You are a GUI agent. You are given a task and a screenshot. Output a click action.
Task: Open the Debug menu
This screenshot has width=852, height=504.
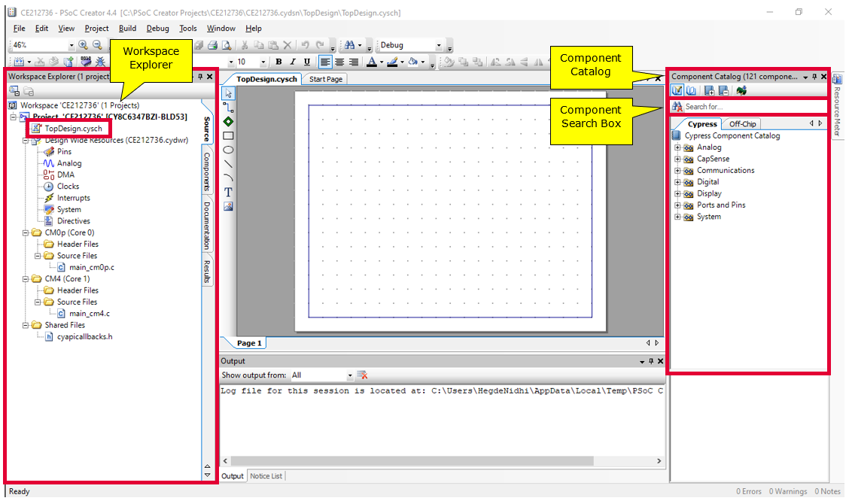click(157, 29)
